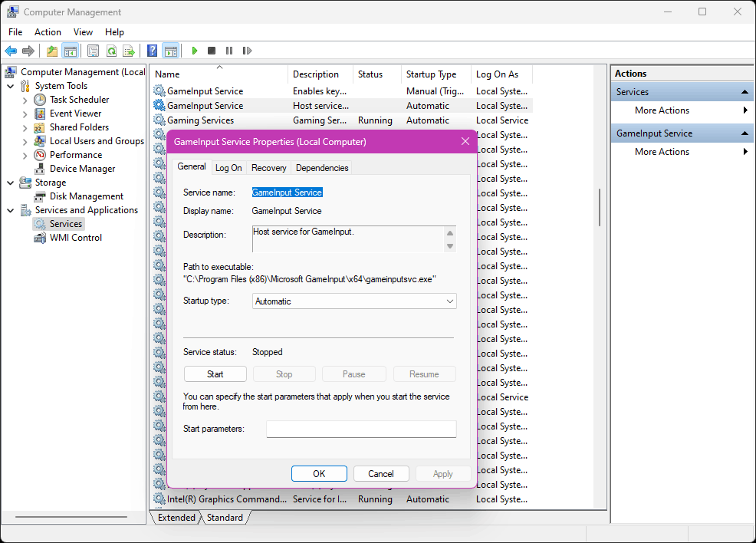Image resolution: width=756 pixels, height=543 pixels.
Task: Click the Shared Folders icon in tree
Action: 40,127
